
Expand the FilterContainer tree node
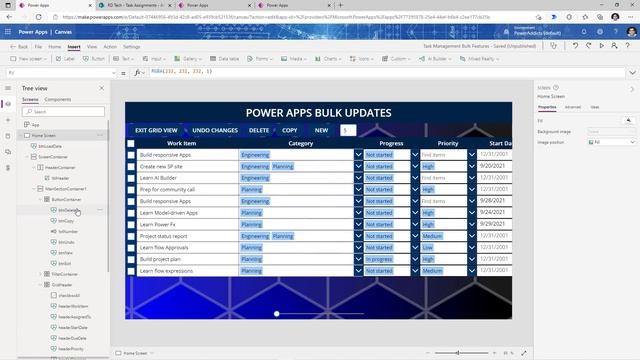40,274
